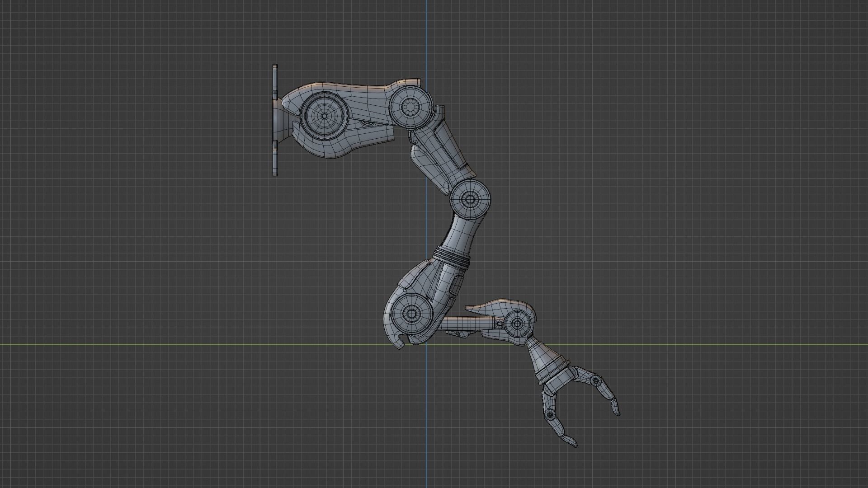
Task: Click the lower gripper claw finger tip
Action: click(x=570, y=441)
